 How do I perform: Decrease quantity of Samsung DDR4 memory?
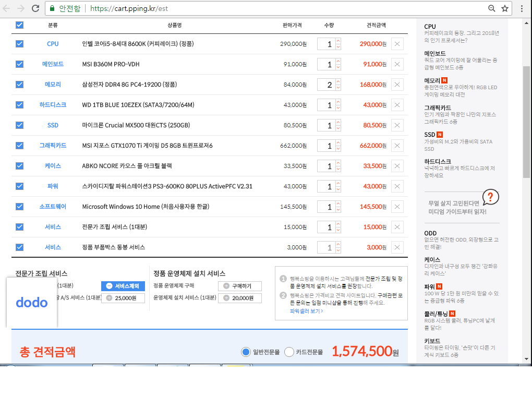click(x=338, y=88)
